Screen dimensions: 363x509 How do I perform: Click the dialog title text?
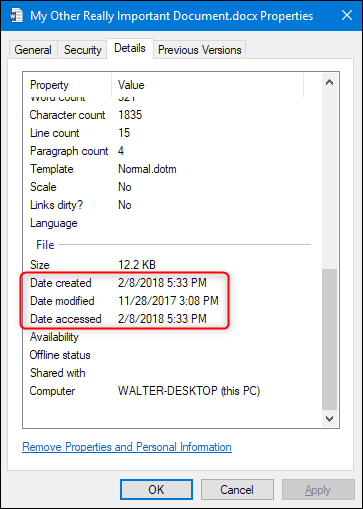click(172, 16)
